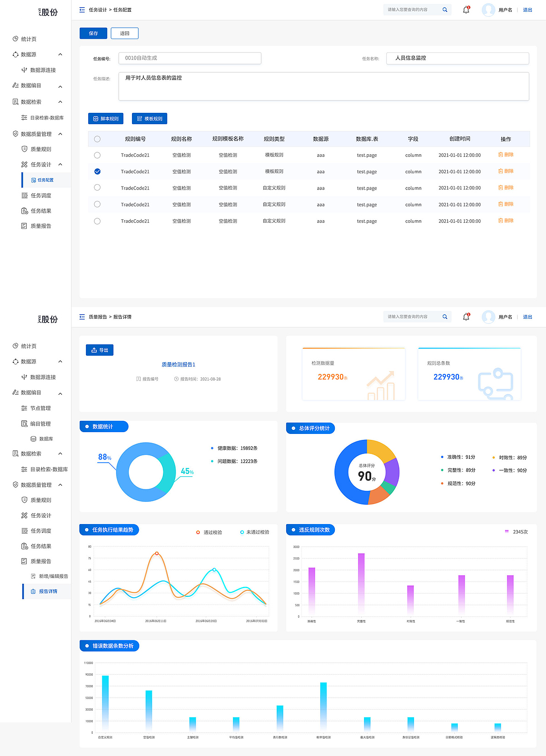Viewport: 546px width, 756px height.
Task: Open the notification bell on the 任务配置 page
Action: pyautogui.click(x=466, y=10)
